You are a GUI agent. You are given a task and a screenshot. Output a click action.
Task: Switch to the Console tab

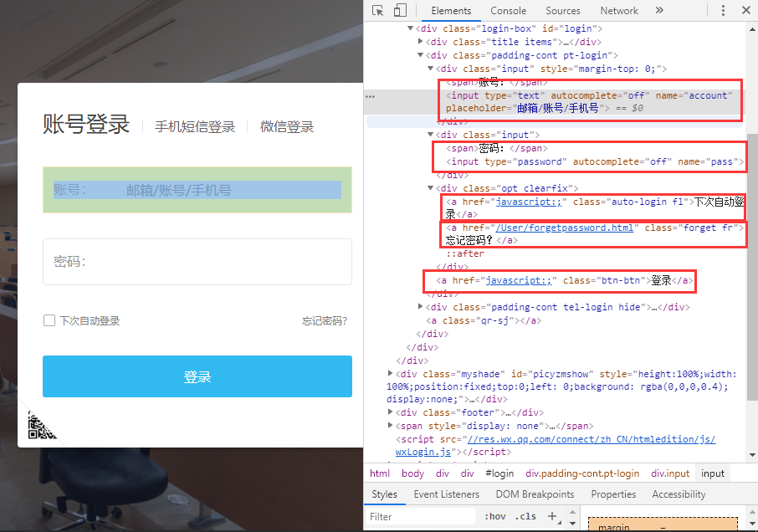508,11
